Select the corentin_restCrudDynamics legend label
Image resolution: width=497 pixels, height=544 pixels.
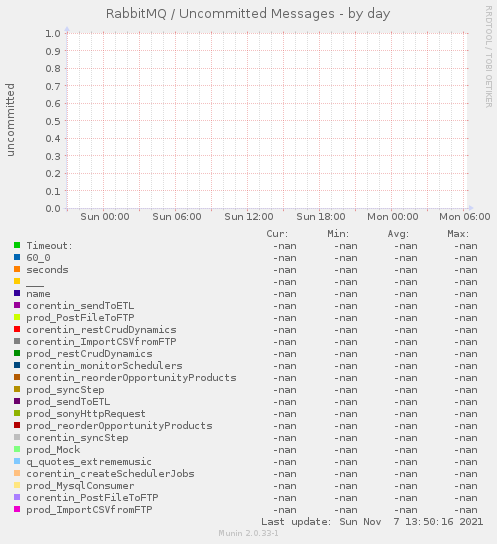(101, 330)
